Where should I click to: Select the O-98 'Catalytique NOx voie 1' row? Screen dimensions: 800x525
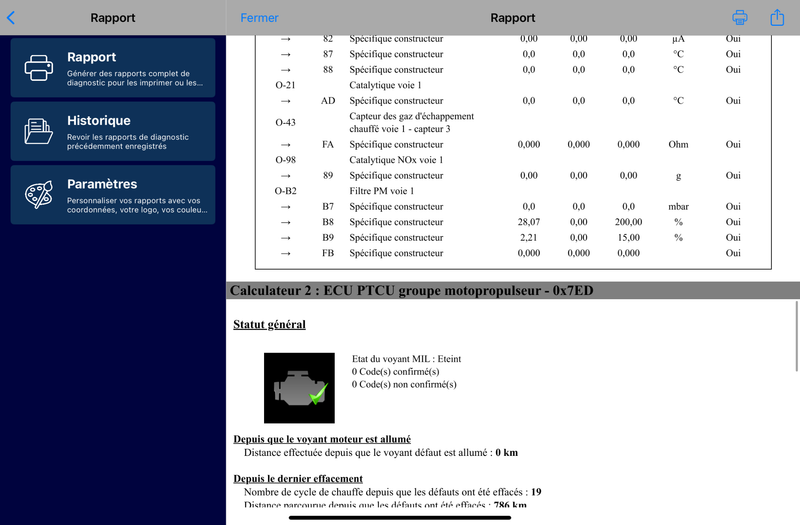(513, 160)
